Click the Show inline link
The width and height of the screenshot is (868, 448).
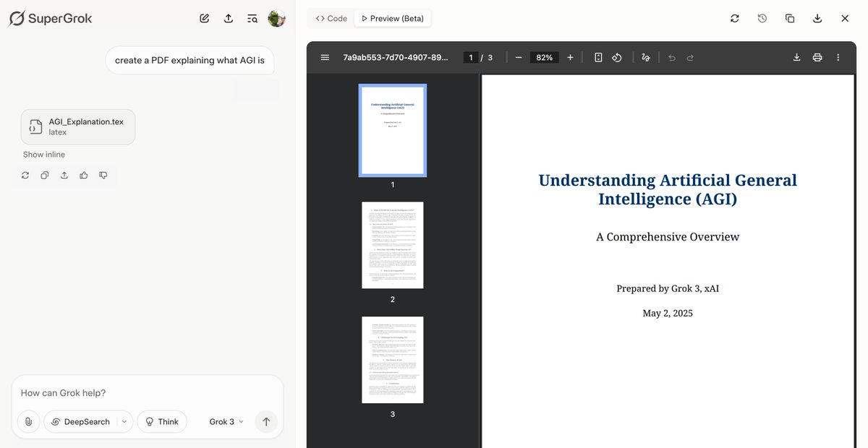pyautogui.click(x=43, y=155)
